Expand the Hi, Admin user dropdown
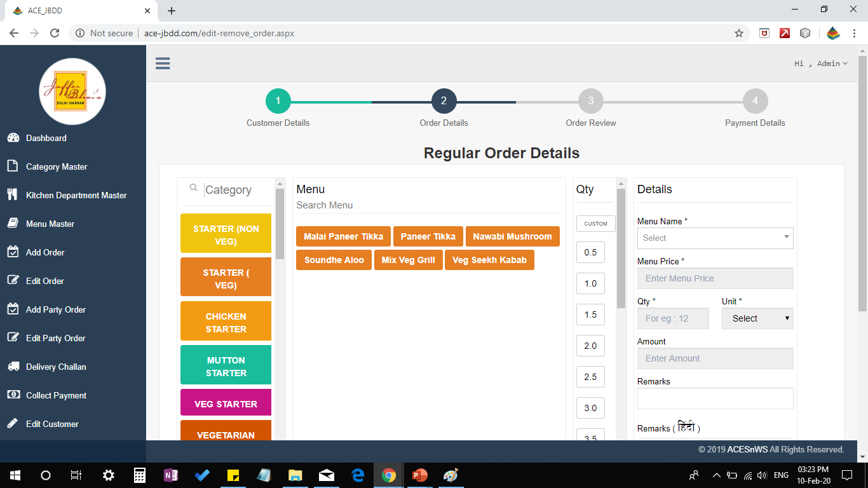This screenshot has width=868, height=488. 821,64
